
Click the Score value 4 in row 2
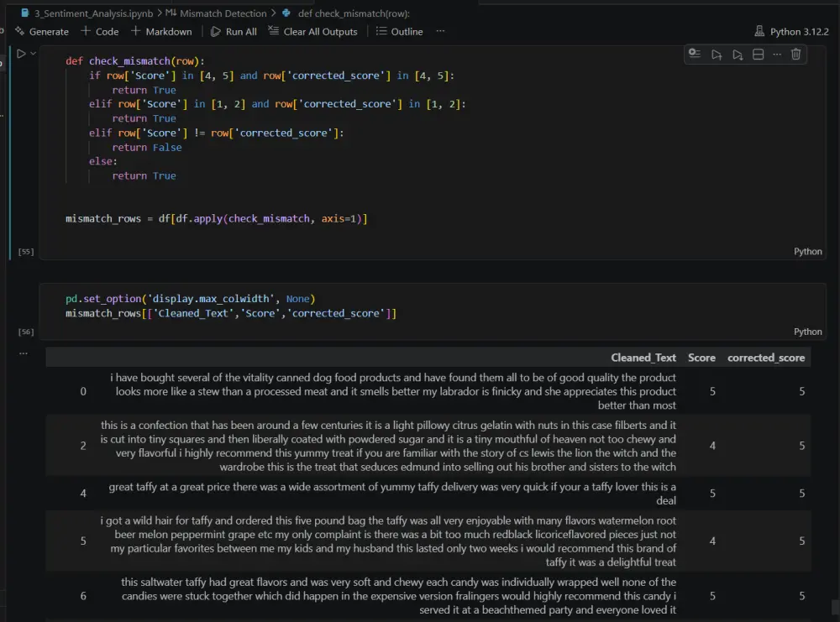(x=712, y=446)
